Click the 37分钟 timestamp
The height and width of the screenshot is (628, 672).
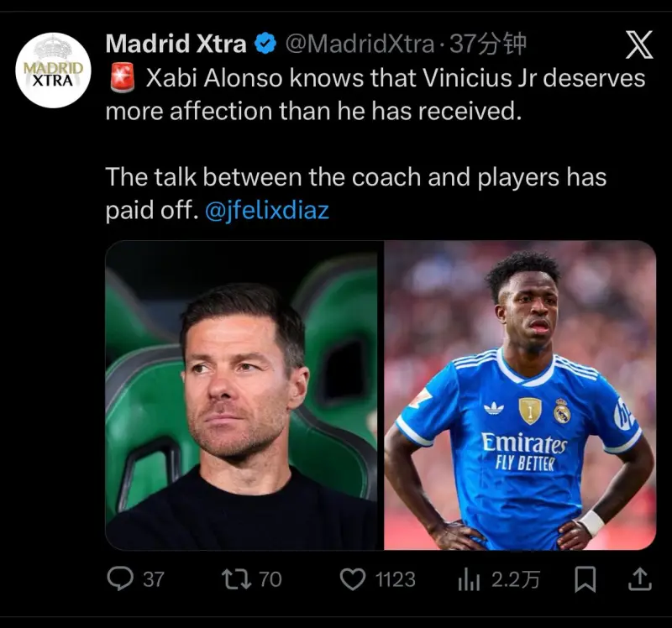[x=489, y=44]
